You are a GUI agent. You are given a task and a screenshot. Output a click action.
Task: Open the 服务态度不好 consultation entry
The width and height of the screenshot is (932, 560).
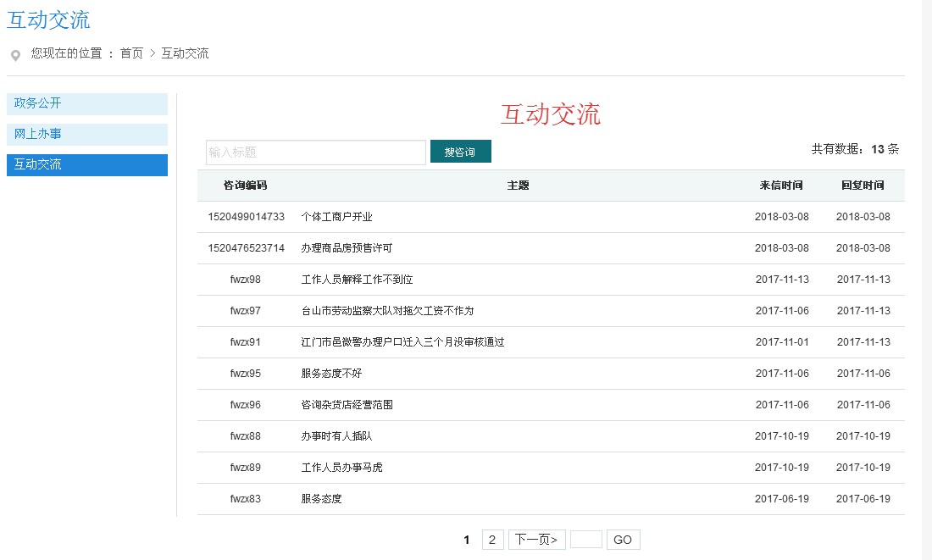tap(331, 374)
